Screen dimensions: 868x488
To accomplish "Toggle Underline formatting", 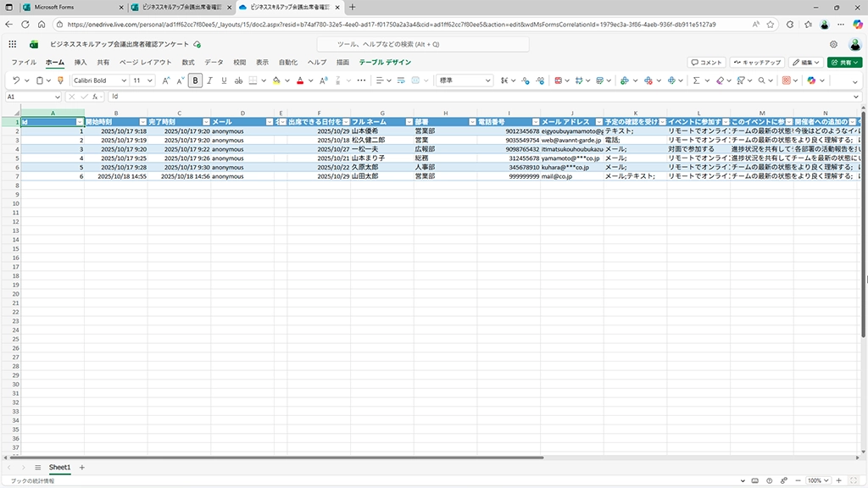I will [224, 80].
